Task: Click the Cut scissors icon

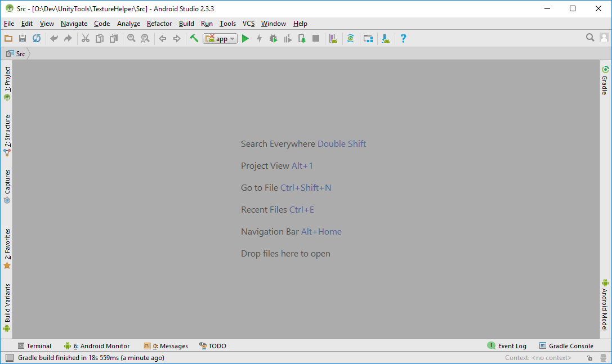Action: [86, 38]
